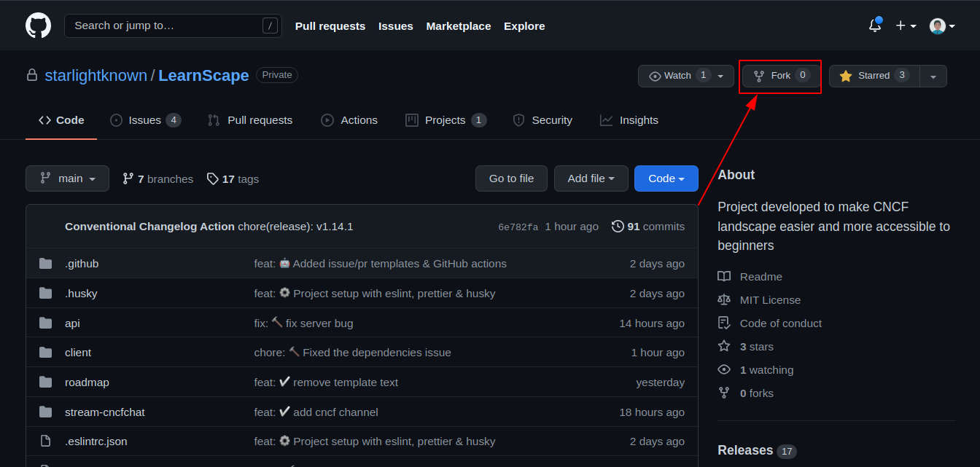The height and width of the screenshot is (467, 980).
Task: Switch to the Issues tab
Action: click(145, 120)
